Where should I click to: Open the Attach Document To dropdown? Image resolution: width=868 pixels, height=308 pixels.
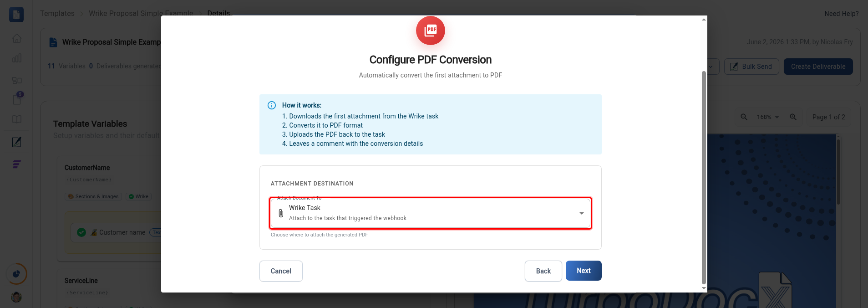431,213
